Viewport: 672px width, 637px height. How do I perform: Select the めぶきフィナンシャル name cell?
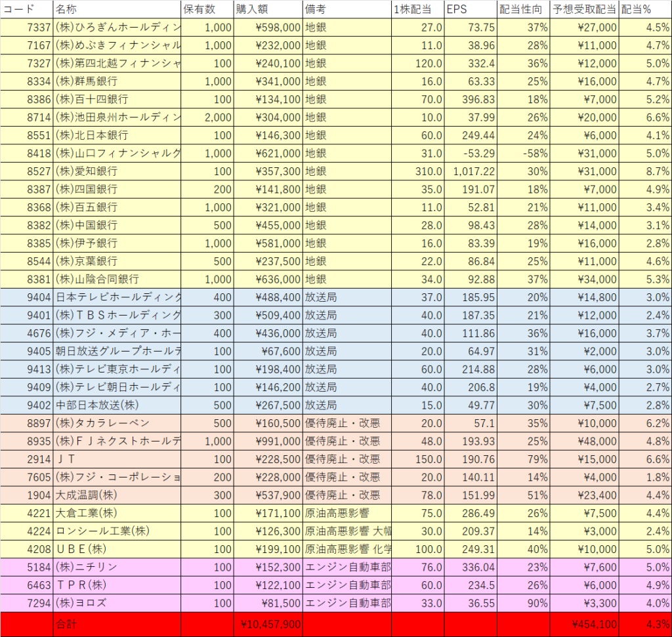[x=117, y=45]
